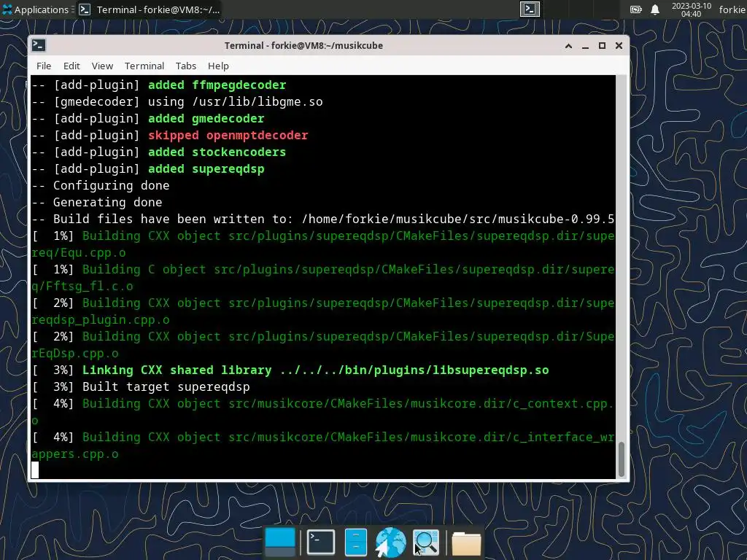Open the Help menu
The image size is (747, 560).
pos(218,66)
